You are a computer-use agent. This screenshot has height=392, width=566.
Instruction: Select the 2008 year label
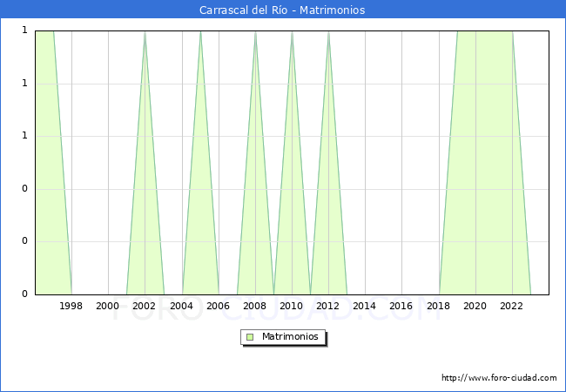[255, 306]
